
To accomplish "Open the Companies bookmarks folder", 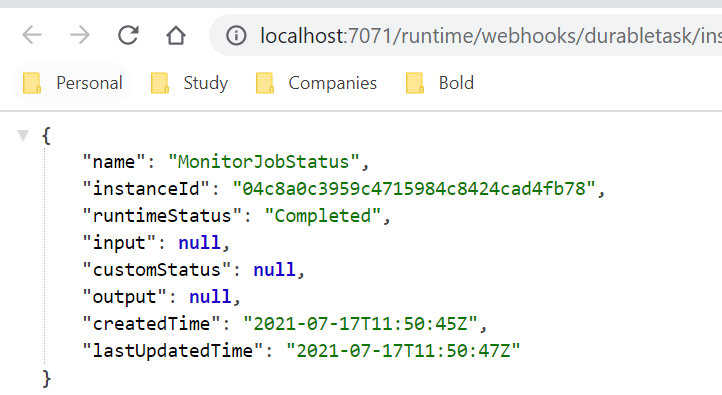I will pyautogui.click(x=316, y=83).
